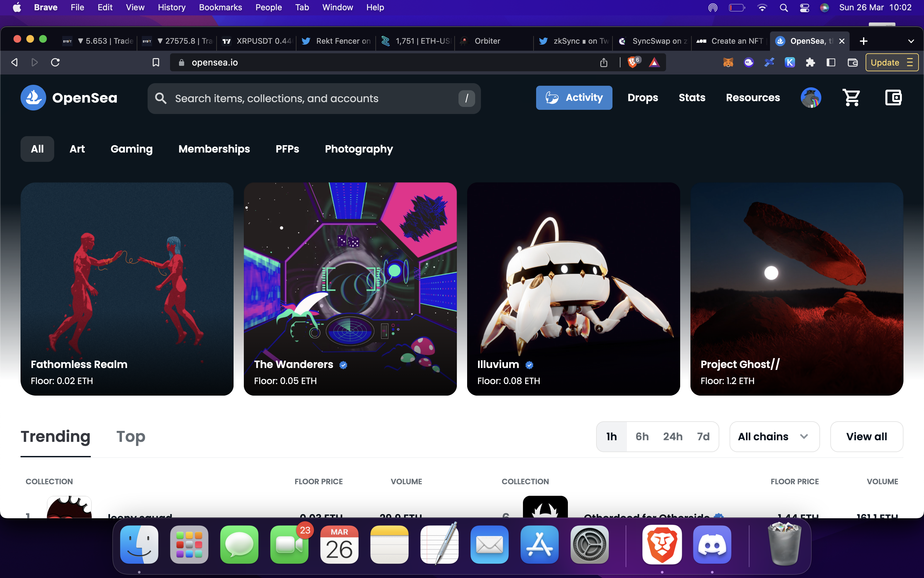Viewport: 924px width, 578px height.
Task: Open the K extension icon
Action: 790,62
